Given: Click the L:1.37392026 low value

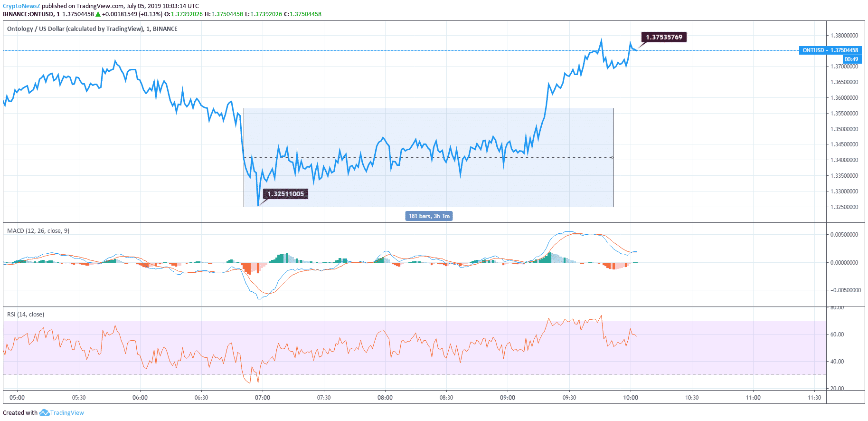Looking at the screenshot, I should (x=264, y=14).
